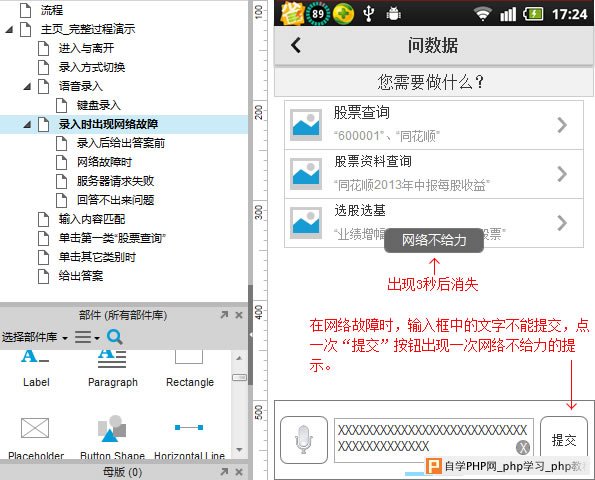Click the chevron on 选股选基 row
Image resolution: width=595 pixels, height=480 pixels.
pyautogui.click(x=562, y=223)
